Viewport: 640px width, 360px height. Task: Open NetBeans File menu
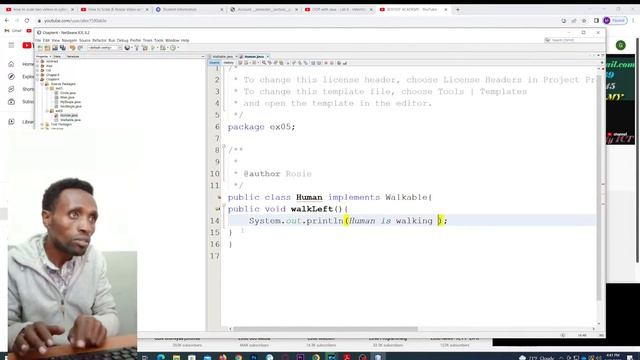[38, 40]
